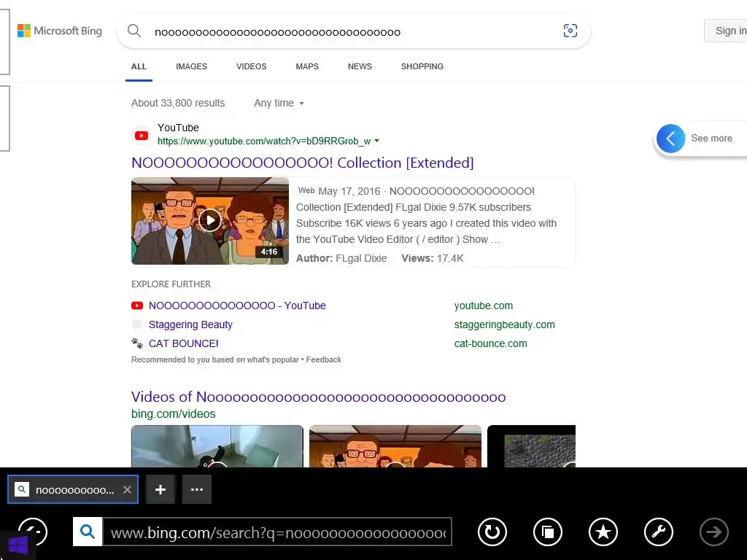
Task: Open the CAT BOUNCE! link
Action: click(183, 343)
